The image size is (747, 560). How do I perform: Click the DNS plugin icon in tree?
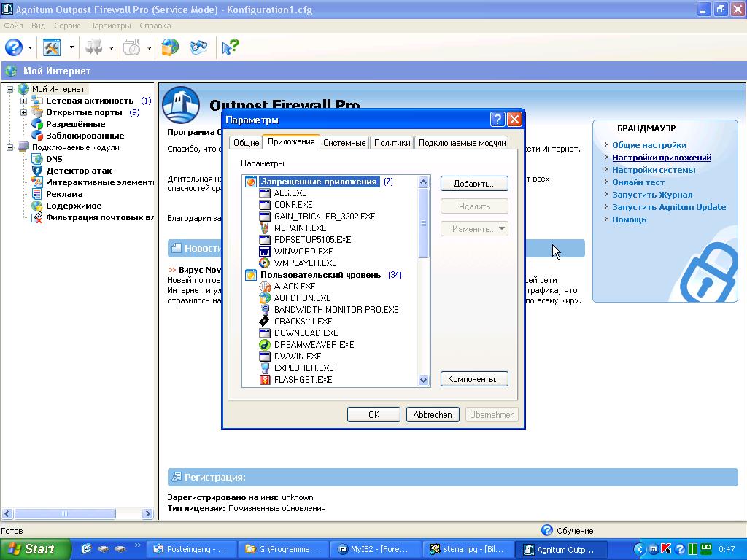[x=37, y=159]
